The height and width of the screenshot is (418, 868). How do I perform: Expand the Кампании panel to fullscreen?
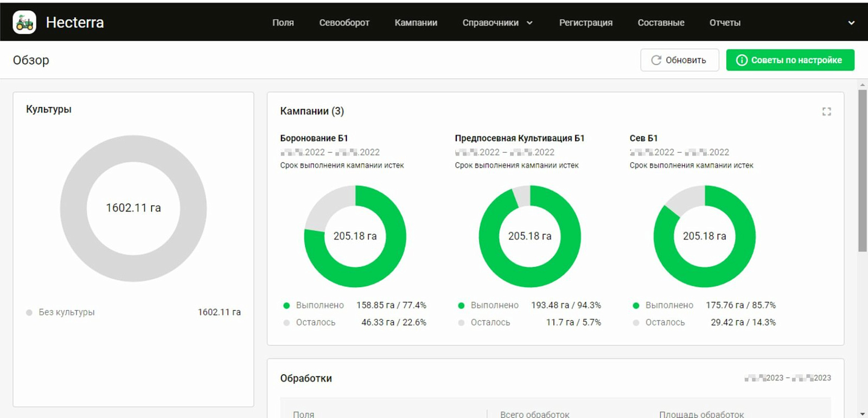(826, 111)
